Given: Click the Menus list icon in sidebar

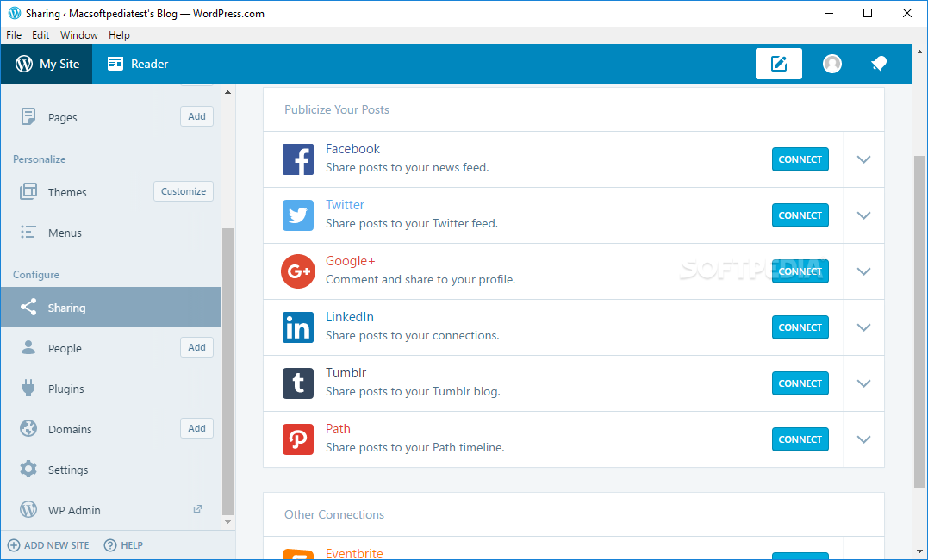Looking at the screenshot, I should (x=28, y=232).
